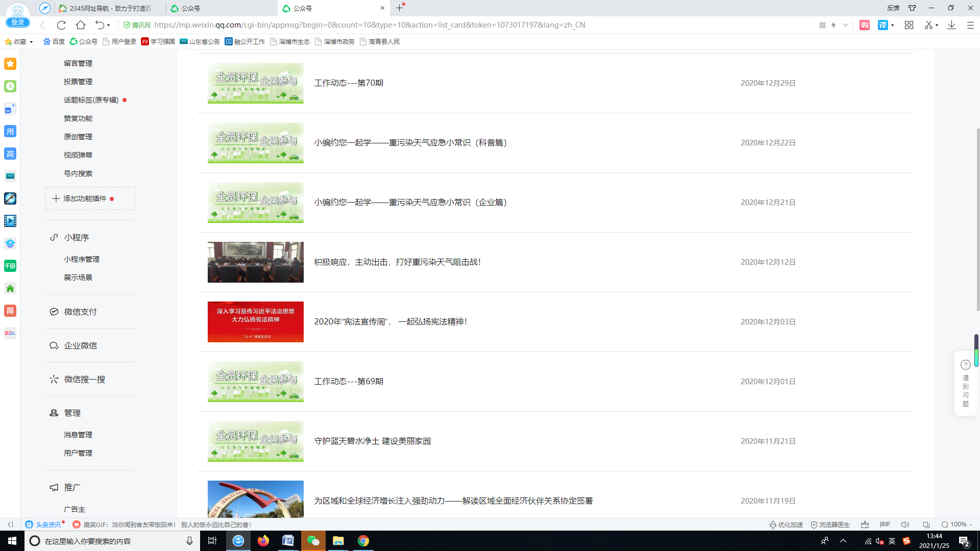The image size is (980, 551).
Task: Open the apps grid icon
Action: [909, 25]
